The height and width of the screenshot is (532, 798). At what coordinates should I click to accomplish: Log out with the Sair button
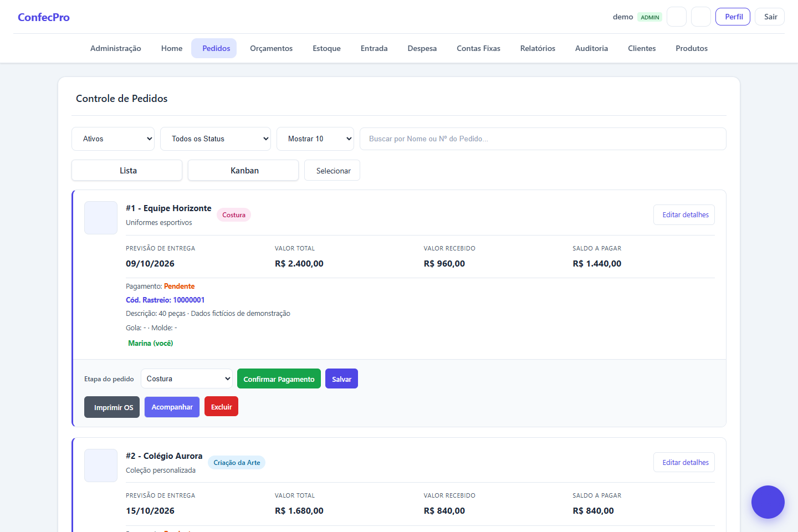770,17
